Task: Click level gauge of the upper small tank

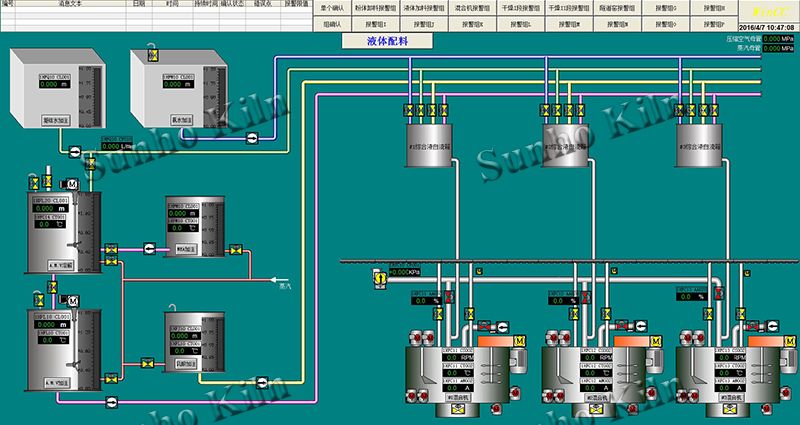Action: [213, 229]
